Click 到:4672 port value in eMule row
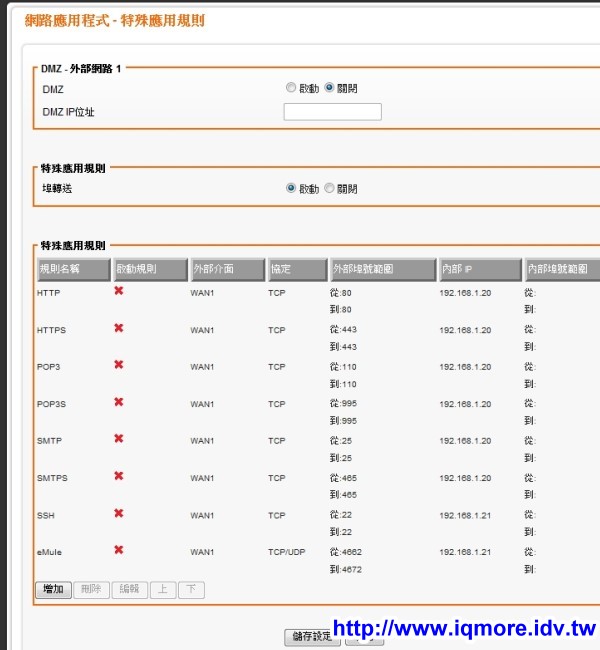 click(x=345, y=570)
